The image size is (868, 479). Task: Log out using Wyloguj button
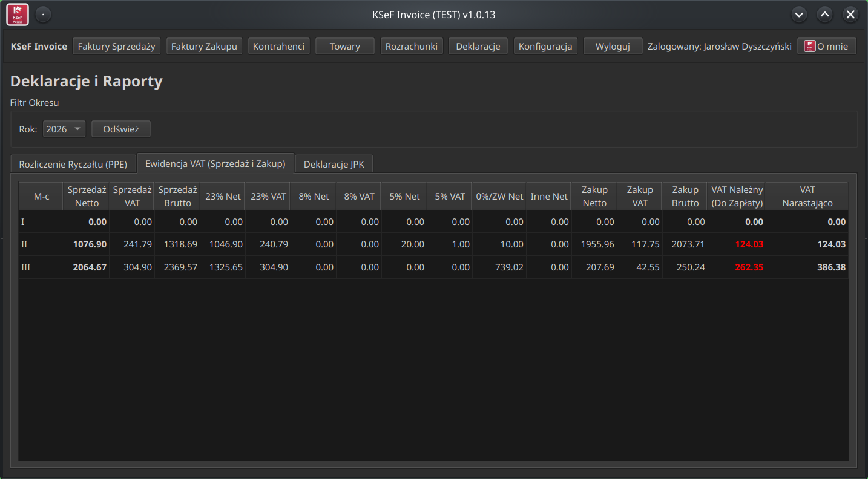coord(613,46)
